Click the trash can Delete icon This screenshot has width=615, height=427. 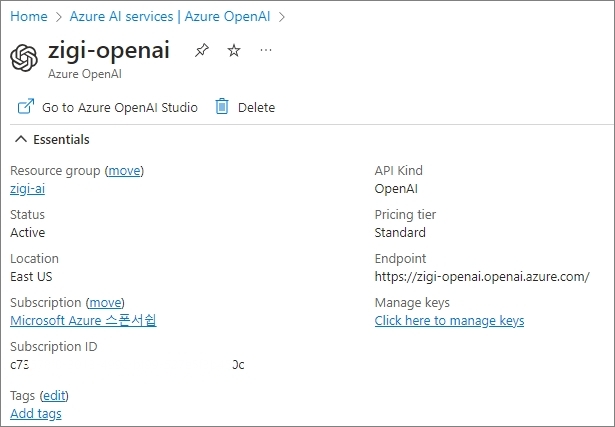(222, 106)
